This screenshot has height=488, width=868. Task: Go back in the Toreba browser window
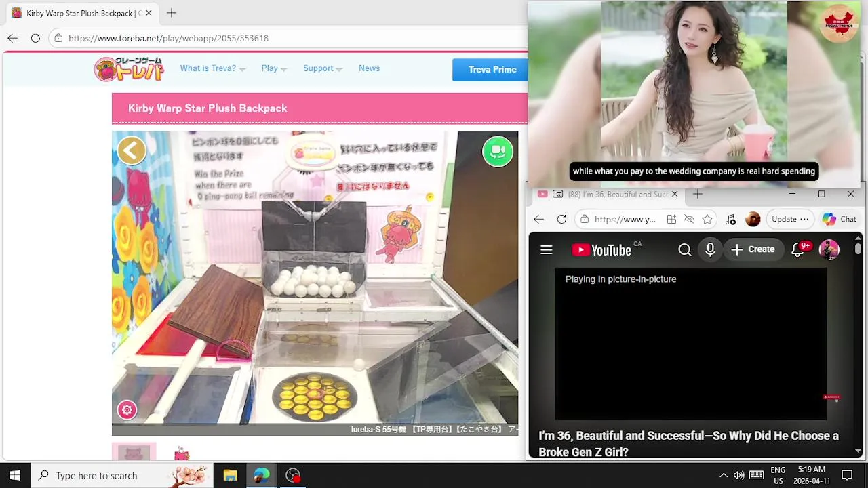[12, 38]
